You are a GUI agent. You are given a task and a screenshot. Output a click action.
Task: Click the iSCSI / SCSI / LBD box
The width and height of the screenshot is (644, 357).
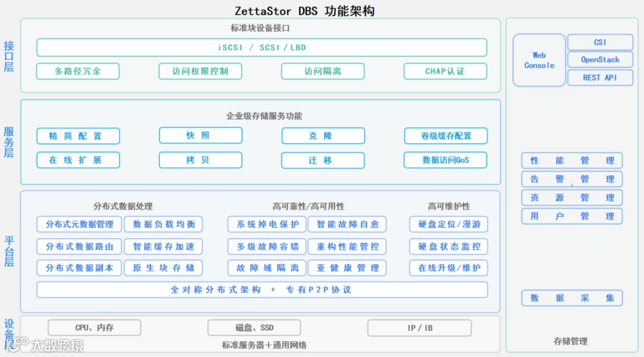coord(262,48)
